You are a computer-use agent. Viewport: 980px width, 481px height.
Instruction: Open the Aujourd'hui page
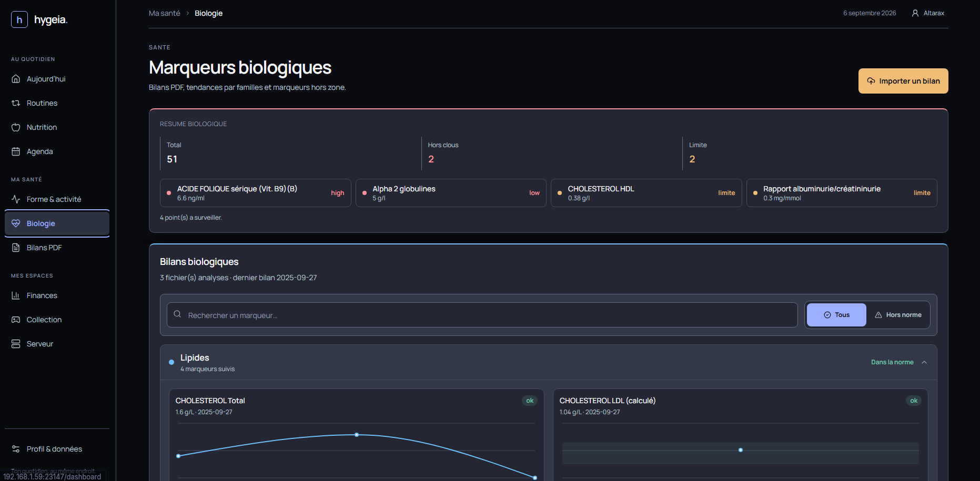57,79
